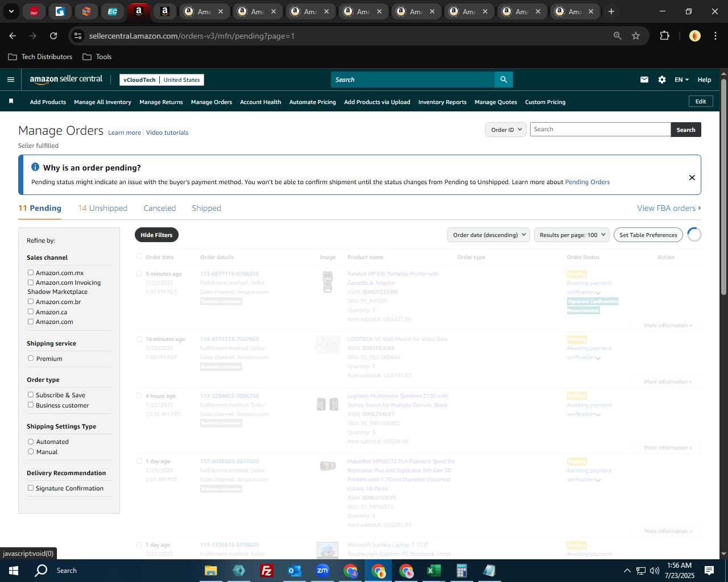The height and width of the screenshot is (582, 728).
Task: Open Excel from taskbar
Action: point(433,571)
